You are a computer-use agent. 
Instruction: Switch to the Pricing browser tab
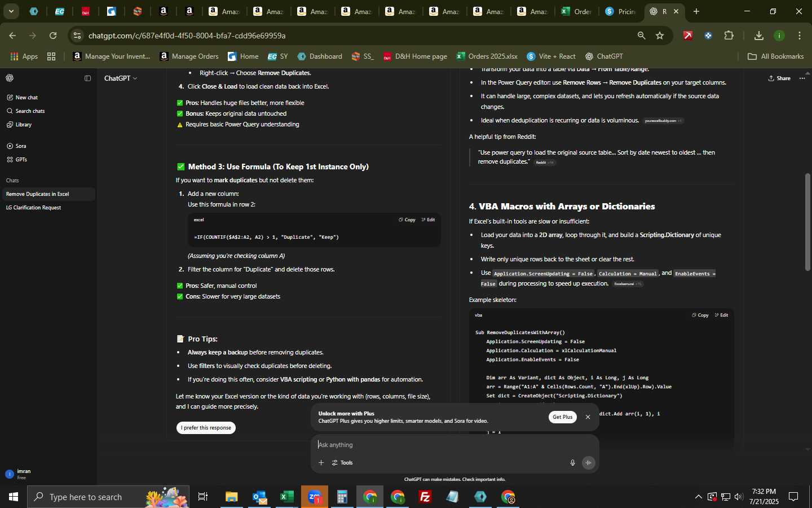[620, 11]
